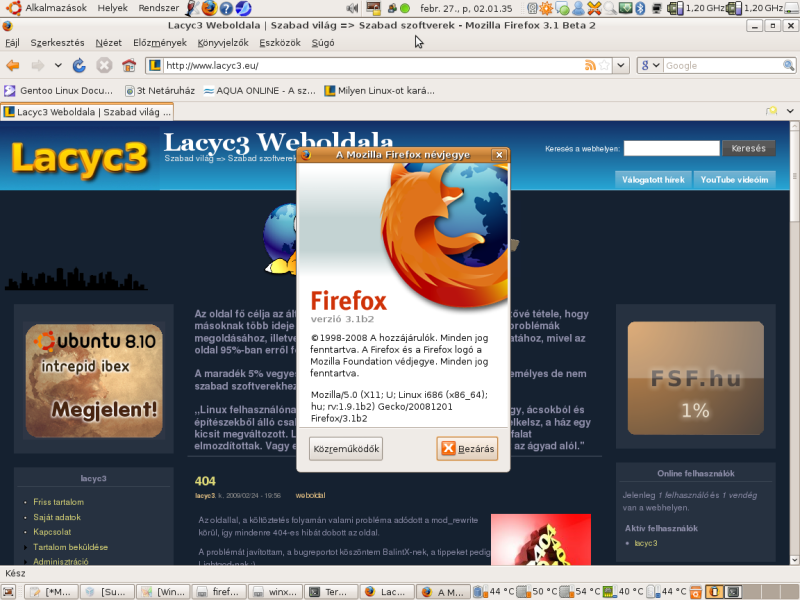800x600 pixels.
Task: Click the website search text field
Action: pos(671,148)
